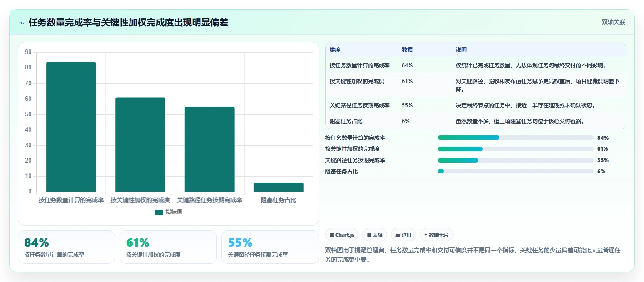Screen dimensions: 644x282
Task: Select table row 关键路径任务按期完成率
Action: click(x=476, y=105)
